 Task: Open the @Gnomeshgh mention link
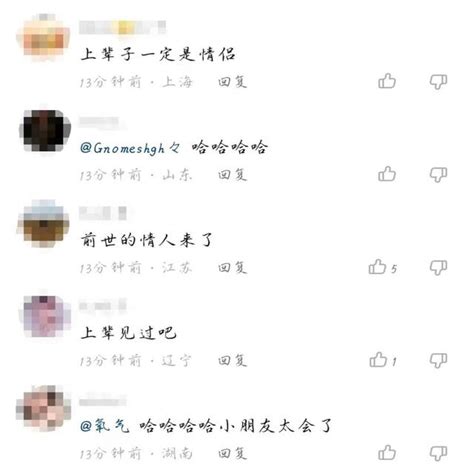(x=130, y=148)
